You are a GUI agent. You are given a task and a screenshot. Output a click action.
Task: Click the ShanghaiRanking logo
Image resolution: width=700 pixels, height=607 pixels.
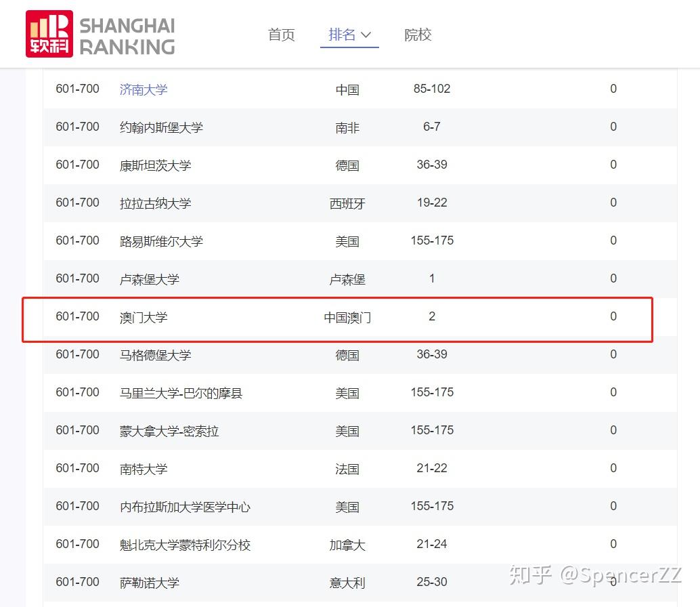pyautogui.click(x=100, y=34)
